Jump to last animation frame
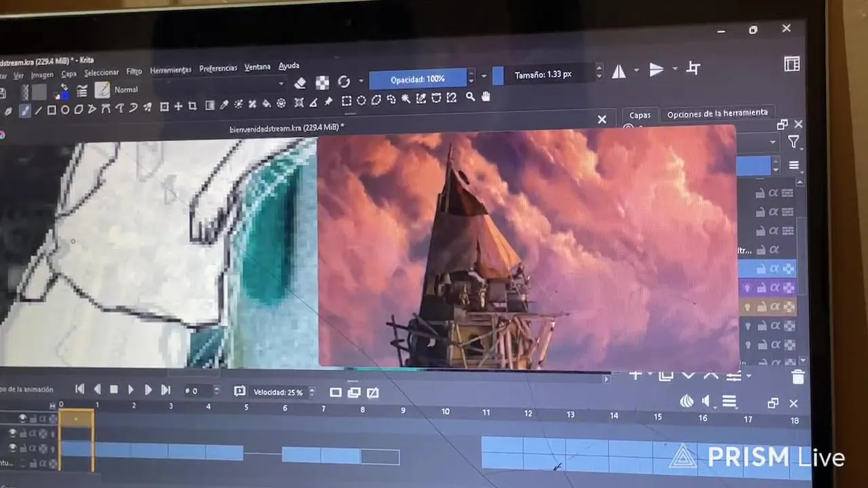Image resolution: width=868 pixels, height=488 pixels. click(165, 390)
